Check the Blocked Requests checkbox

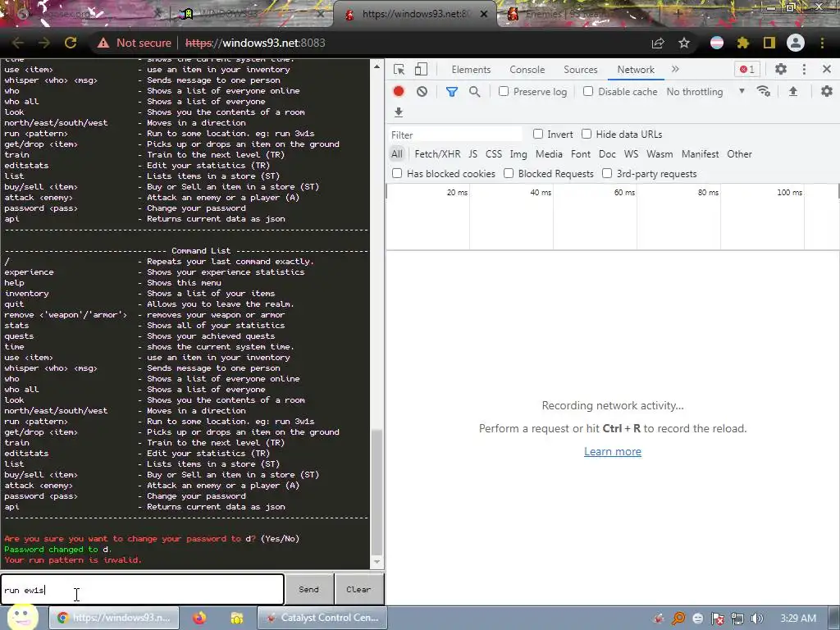[x=509, y=173]
